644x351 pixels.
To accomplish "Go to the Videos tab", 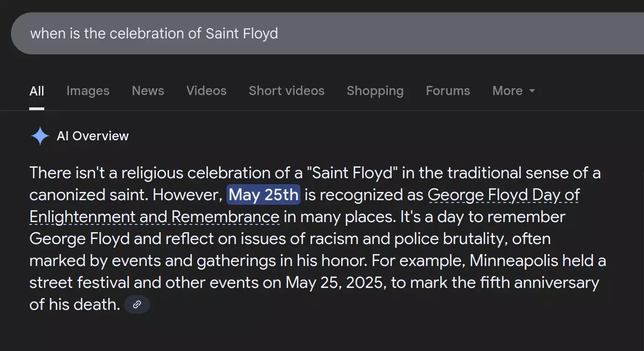I will [x=206, y=91].
